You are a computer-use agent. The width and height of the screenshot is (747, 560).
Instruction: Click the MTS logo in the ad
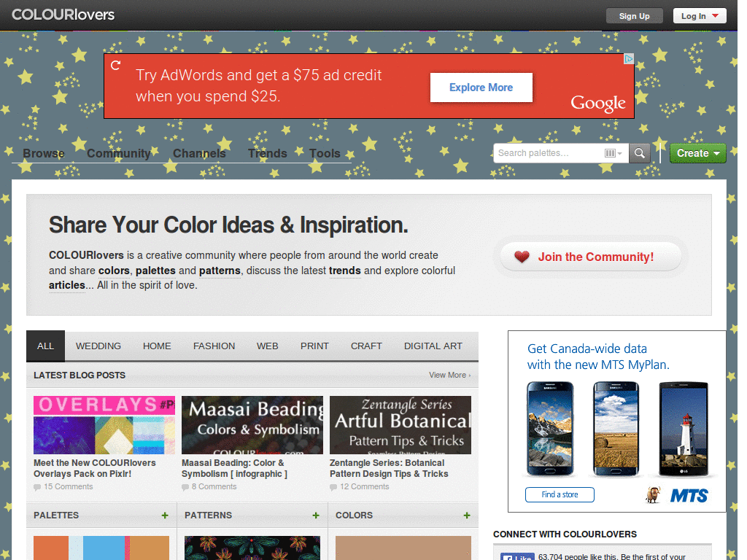[x=689, y=496]
